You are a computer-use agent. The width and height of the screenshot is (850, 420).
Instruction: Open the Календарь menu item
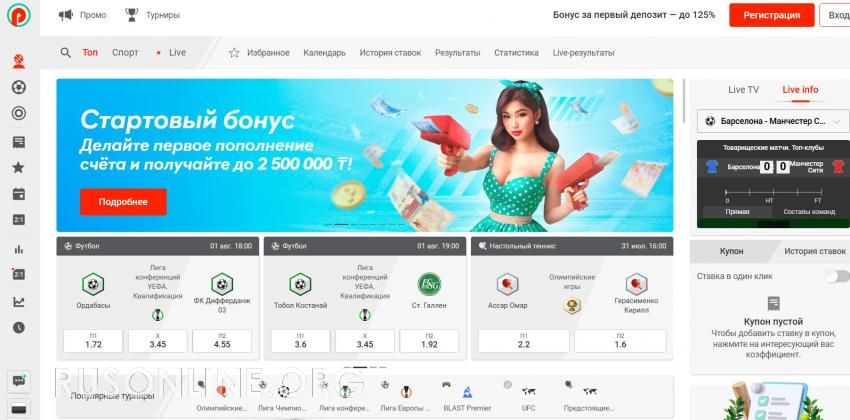[324, 53]
